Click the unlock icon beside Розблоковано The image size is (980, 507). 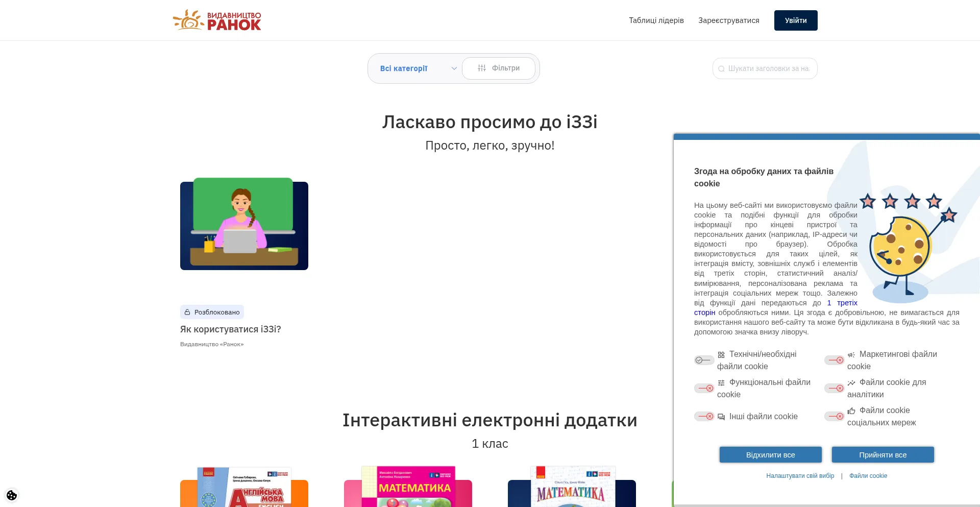pos(187,312)
